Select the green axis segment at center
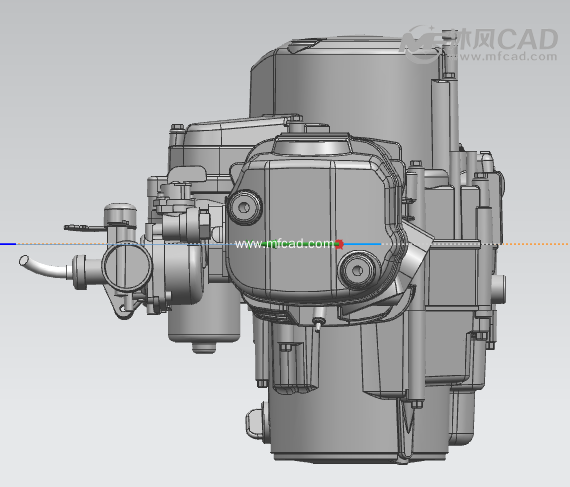The width and height of the screenshot is (570, 487). (300, 244)
